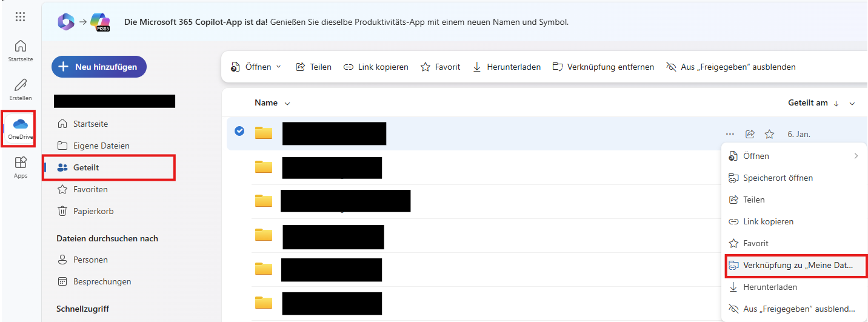Expand the Öffnen dropdown in toolbar
The width and height of the screenshot is (868, 322).
click(x=256, y=67)
